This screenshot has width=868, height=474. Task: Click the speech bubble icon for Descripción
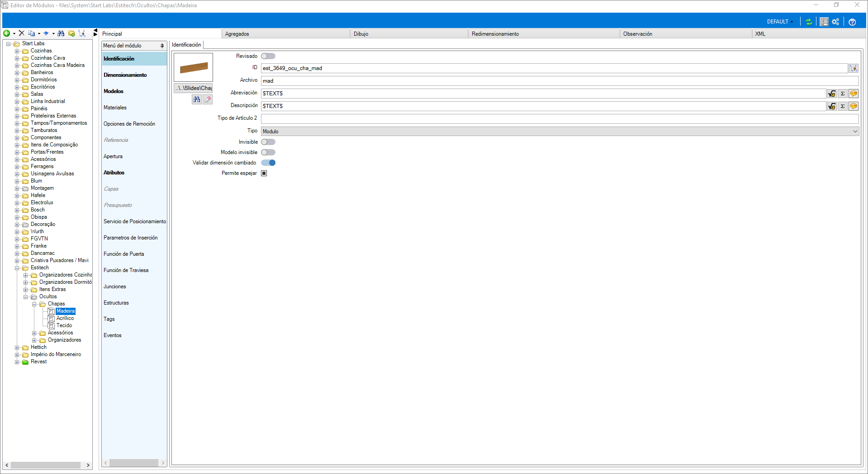(x=854, y=106)
